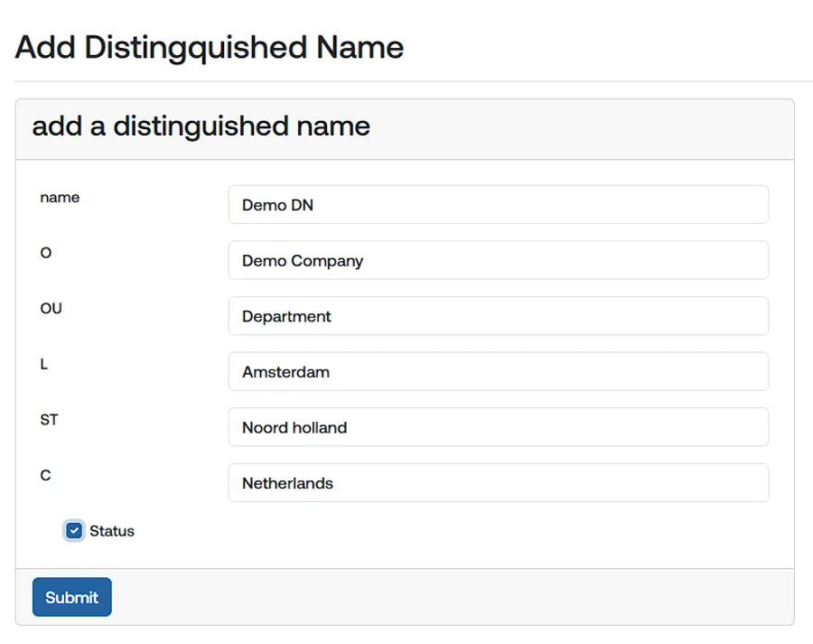Image resolution: width=813 pixels, height=644 pixels.
Task: Click the "OU" field label
Action: pyautogui.click(x=51, y=309)
